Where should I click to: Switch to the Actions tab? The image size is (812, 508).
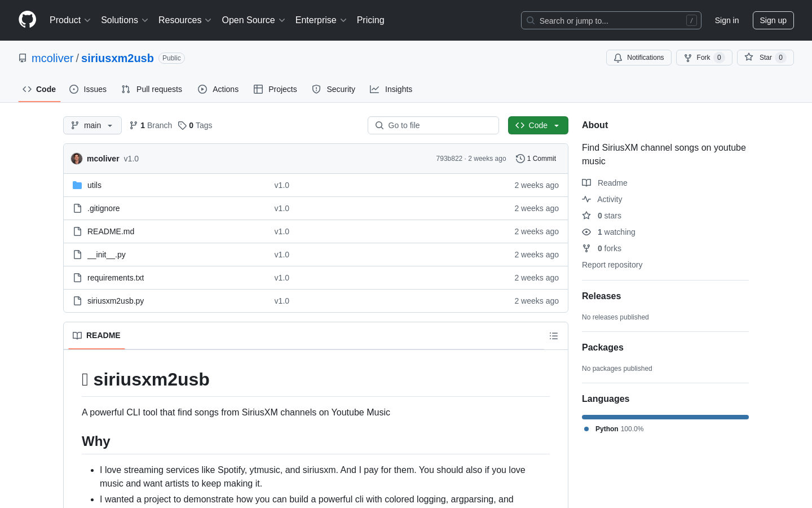pyautogui.click(x=218, y=89)
